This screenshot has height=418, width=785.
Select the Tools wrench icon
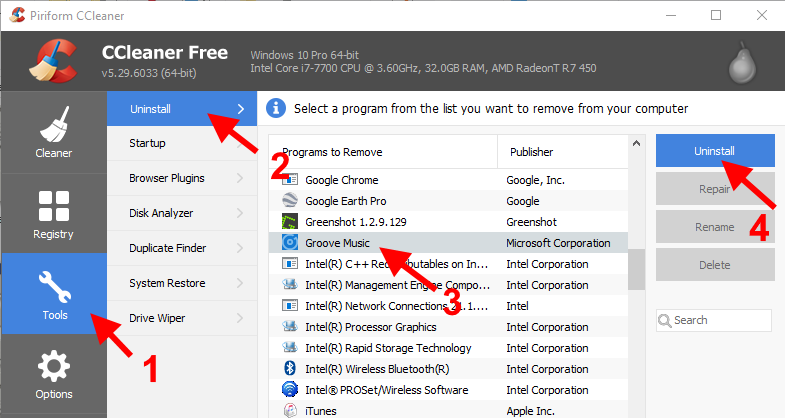[55, 287]
